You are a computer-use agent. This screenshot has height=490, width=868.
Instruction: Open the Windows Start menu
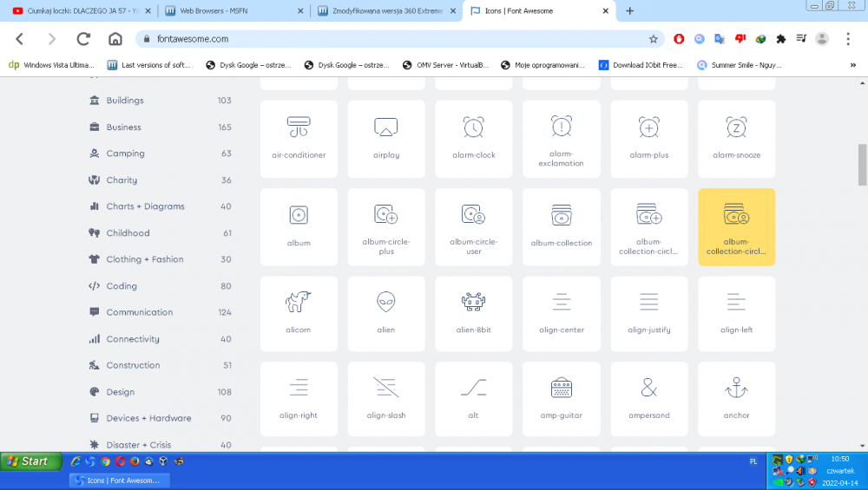[x=30, y=461]
